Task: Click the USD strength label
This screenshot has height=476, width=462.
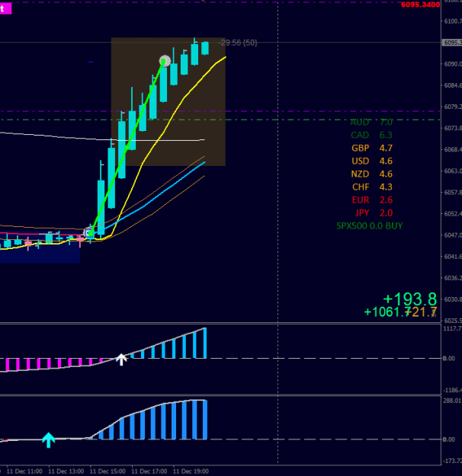Action: pyautogui.click(x=360, y=161)
